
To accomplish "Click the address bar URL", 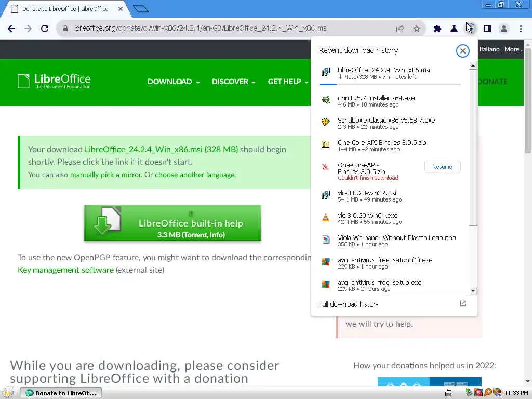I will point(200,29).
